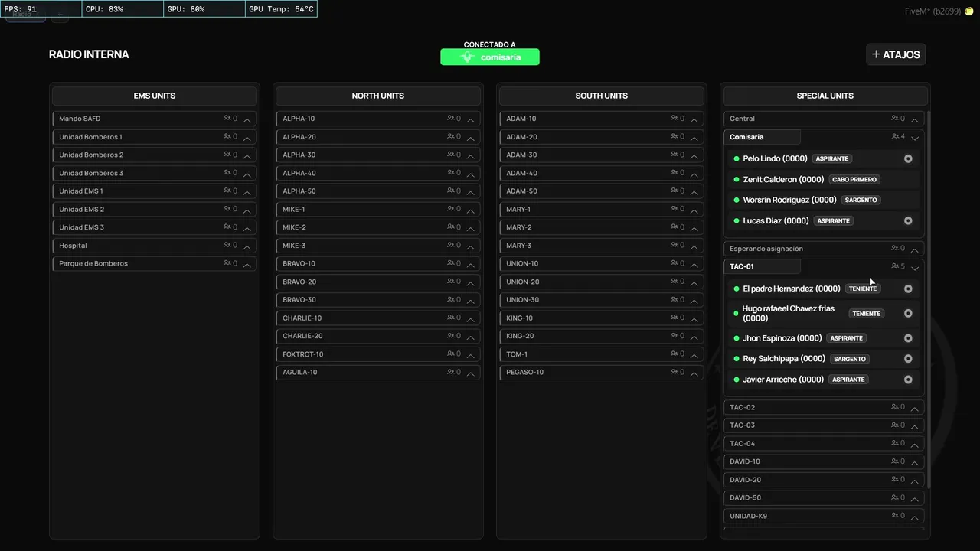Click the people icon on ADAM-50
980x551 pixels.
tap(675, 191)
